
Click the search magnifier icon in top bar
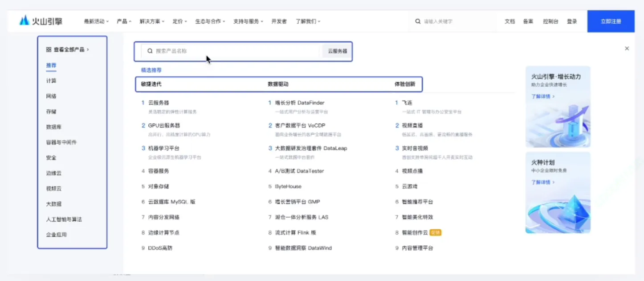tap(418, 21)
